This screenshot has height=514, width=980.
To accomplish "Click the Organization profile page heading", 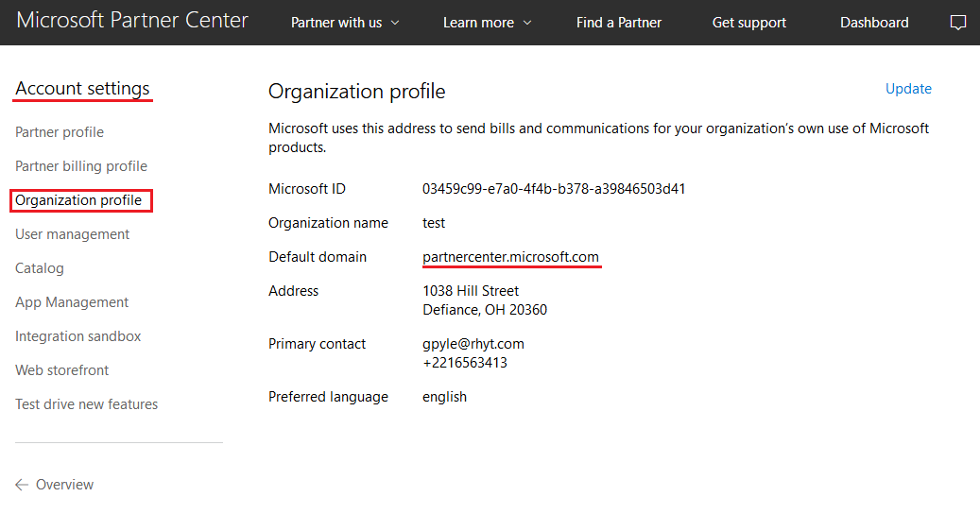I will click(357, 92).
